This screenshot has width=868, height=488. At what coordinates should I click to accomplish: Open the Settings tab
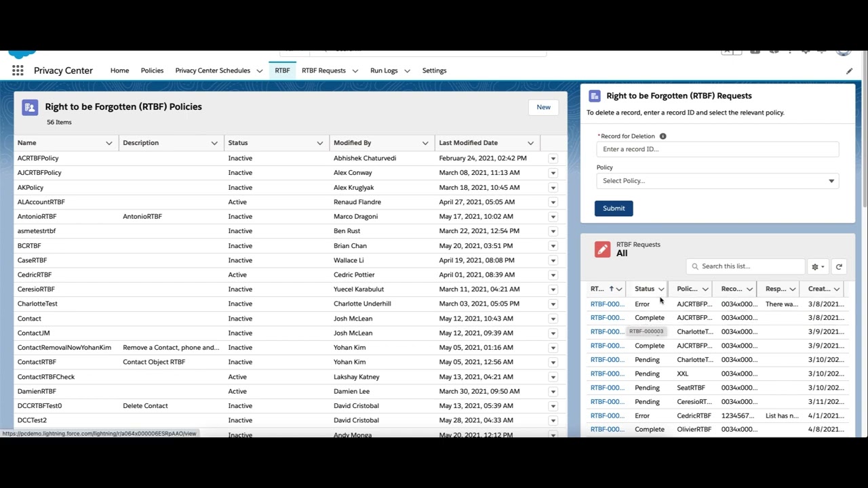434,70
